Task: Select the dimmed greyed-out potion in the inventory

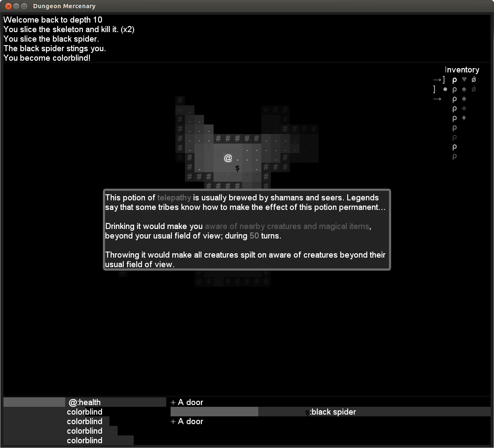Action: (x=454, y=137)
